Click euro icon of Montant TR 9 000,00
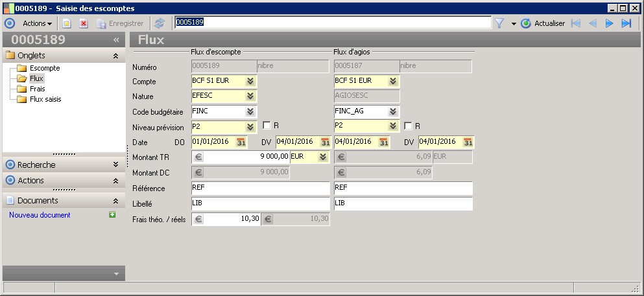Viewport: 644px width, 296px height. pyautogui.click(x=198, y=157)
